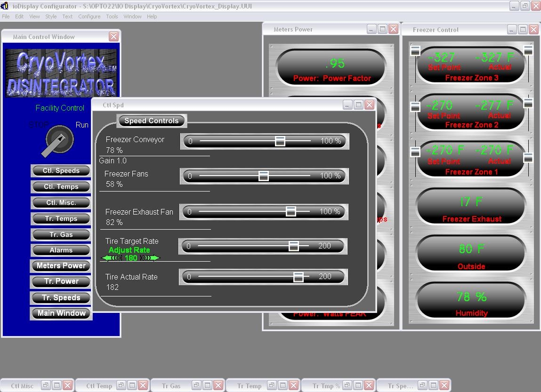The height and width of the screenshot is (392, 541).
Task: Click Freezer Zone 2 actual slider handle
Action: (x=528, y=103)
